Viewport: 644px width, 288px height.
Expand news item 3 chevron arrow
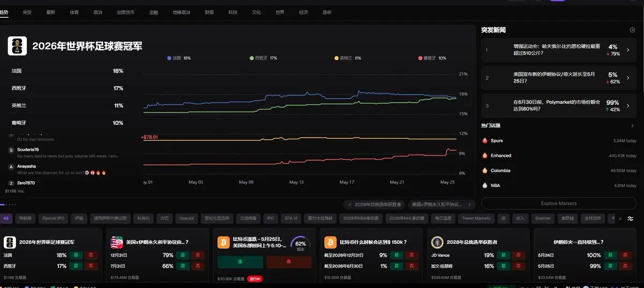coord(628,106)
